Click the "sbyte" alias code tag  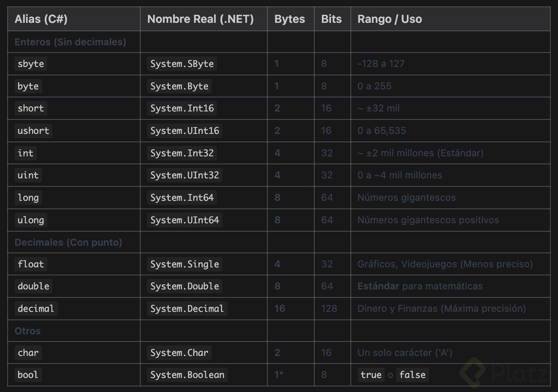pos(31,64)
